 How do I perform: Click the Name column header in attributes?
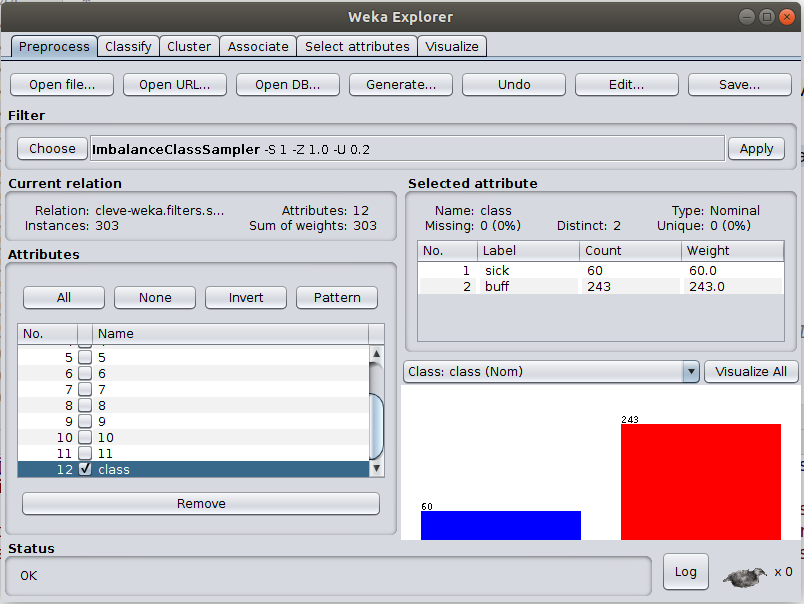pyautogui.click(x=230, y=334)
